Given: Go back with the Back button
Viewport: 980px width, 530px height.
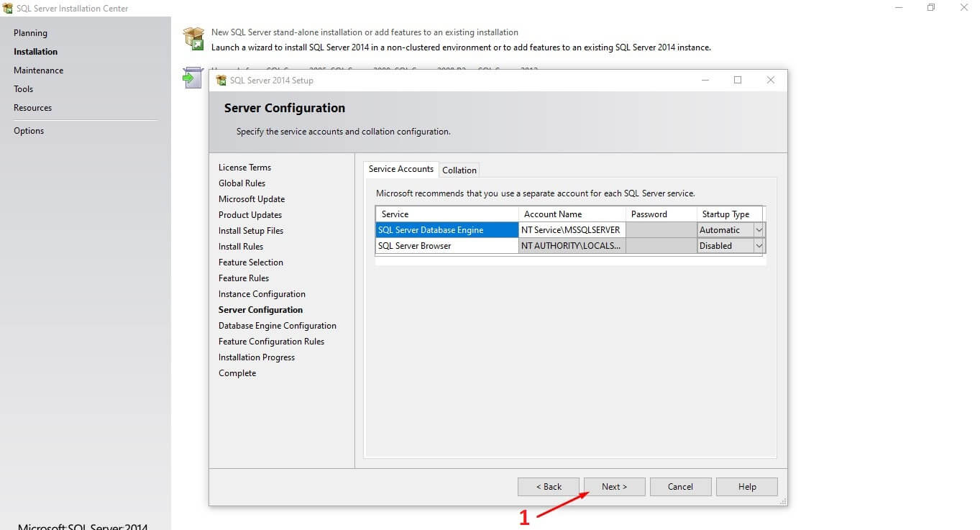Looking at the screenshot, I should pyautogui.click(x=549, y=487).
